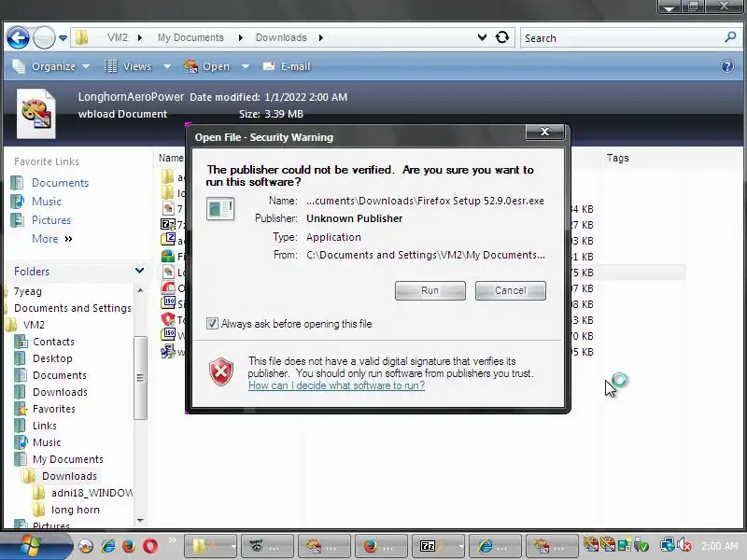This screenshot has width=747, height=560.
Task: Open the Organize menu
Action: click(x=51, y=66)
